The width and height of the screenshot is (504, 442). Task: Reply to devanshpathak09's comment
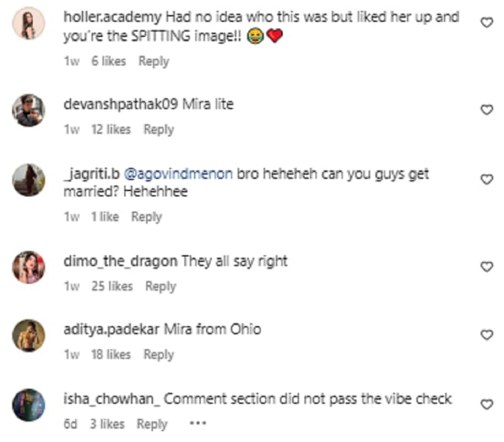pos(159,130)
